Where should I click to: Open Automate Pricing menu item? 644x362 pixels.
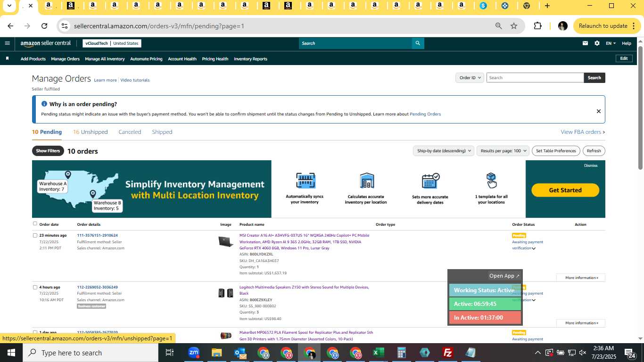[146, 59]
